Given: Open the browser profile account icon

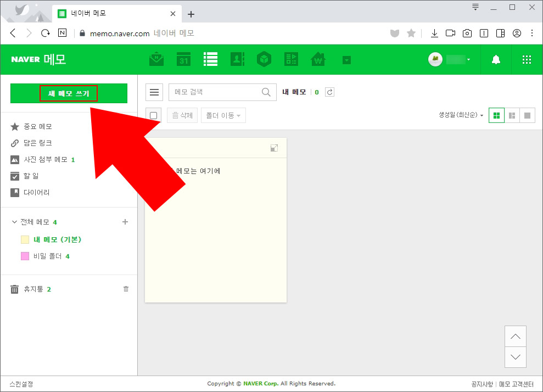Looking at the screenshot, I should point(517,33).
